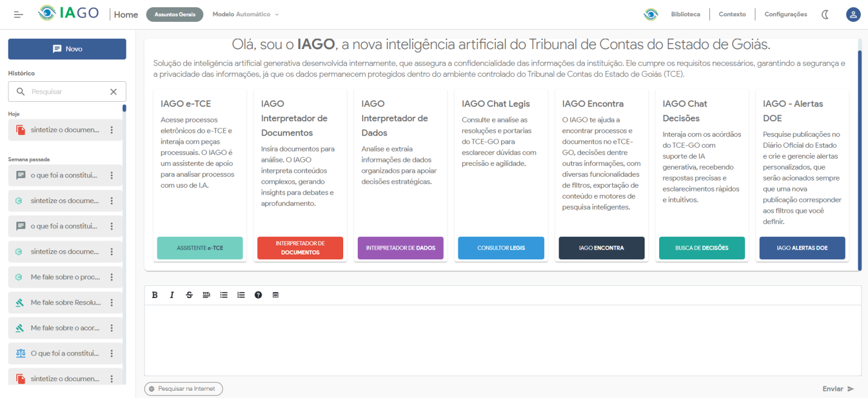Insert a numbered list

(241, 295)
